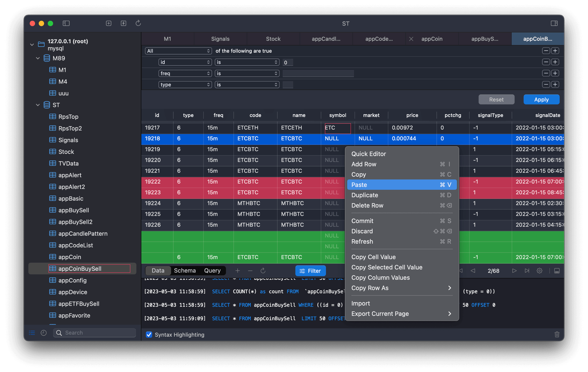Image resolution: width=588 pixels, height=372 pixels.
Task: Click the price column header
Action: pos(412,115)
